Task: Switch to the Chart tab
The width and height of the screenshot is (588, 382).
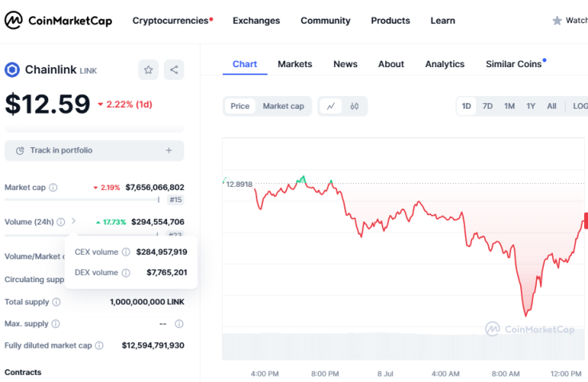Action: [245, 64]
